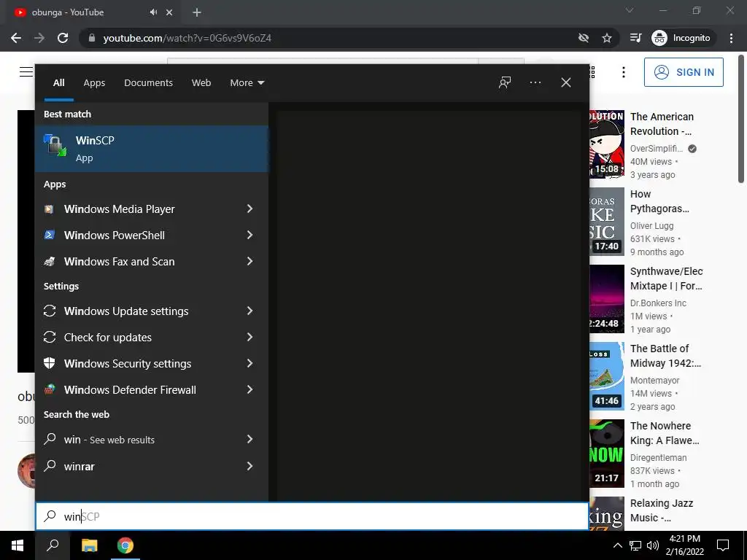Click magnifier icon beside winrar suggestion
Viewport: 747px width, 560px height.
point(50,466)
